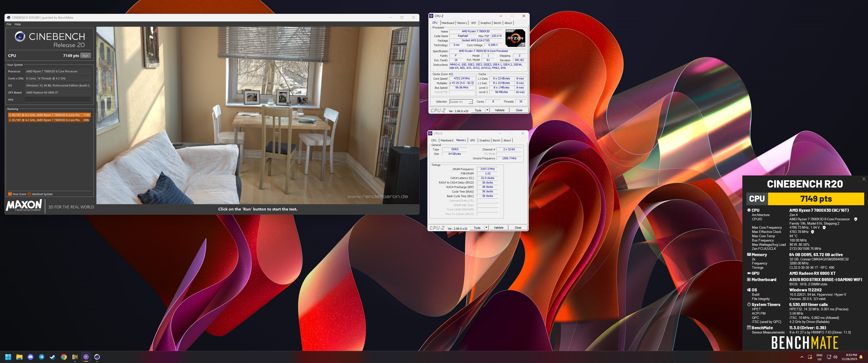Click the GPU card icon in BenchMate panel

(x=749, y=273)
